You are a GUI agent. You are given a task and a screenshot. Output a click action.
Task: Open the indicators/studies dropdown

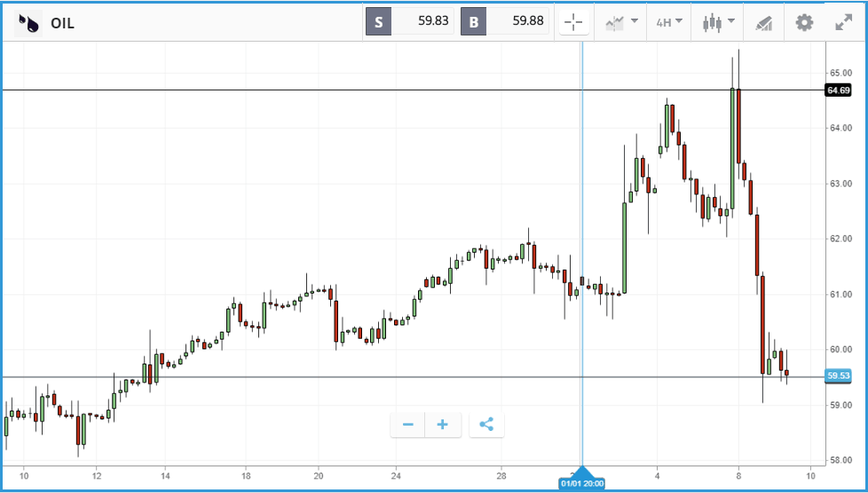tap(621, 23)
